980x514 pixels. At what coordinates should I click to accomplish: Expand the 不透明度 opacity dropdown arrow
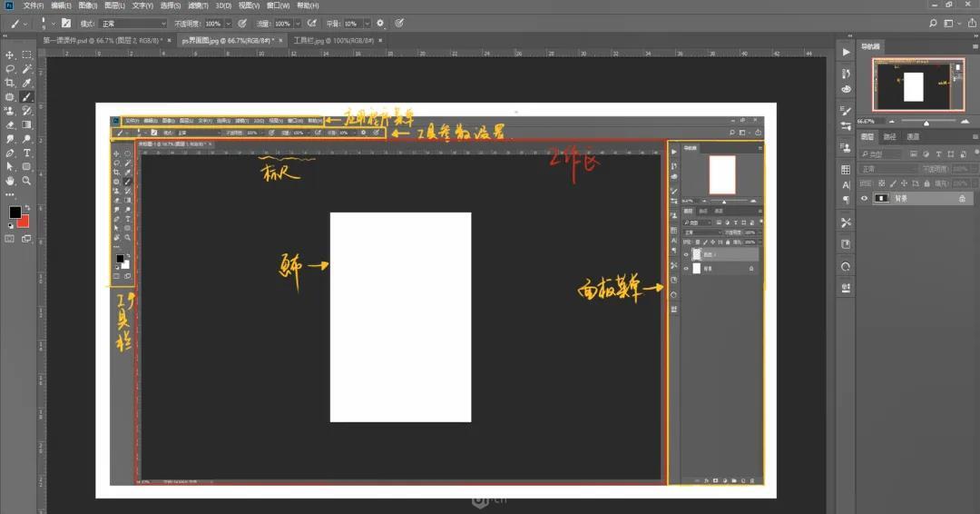(228, 23)
